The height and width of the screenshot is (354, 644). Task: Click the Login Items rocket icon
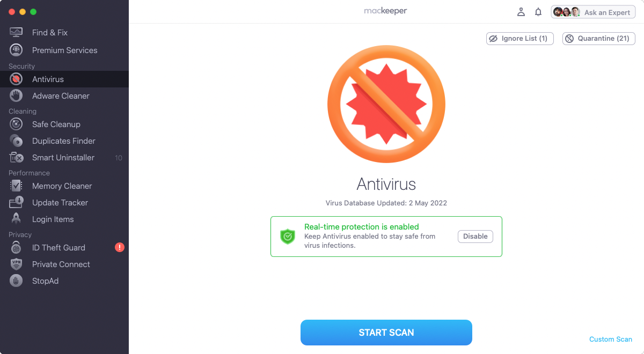[16, 219]
